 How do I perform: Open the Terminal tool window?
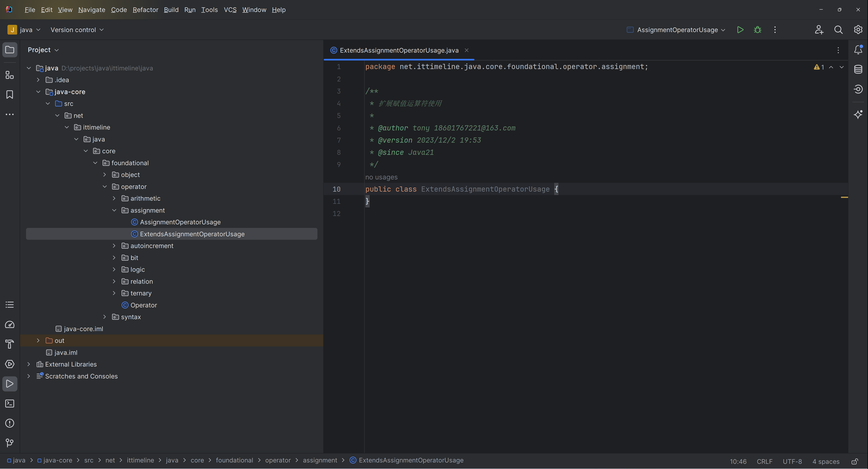pos(10,403)
